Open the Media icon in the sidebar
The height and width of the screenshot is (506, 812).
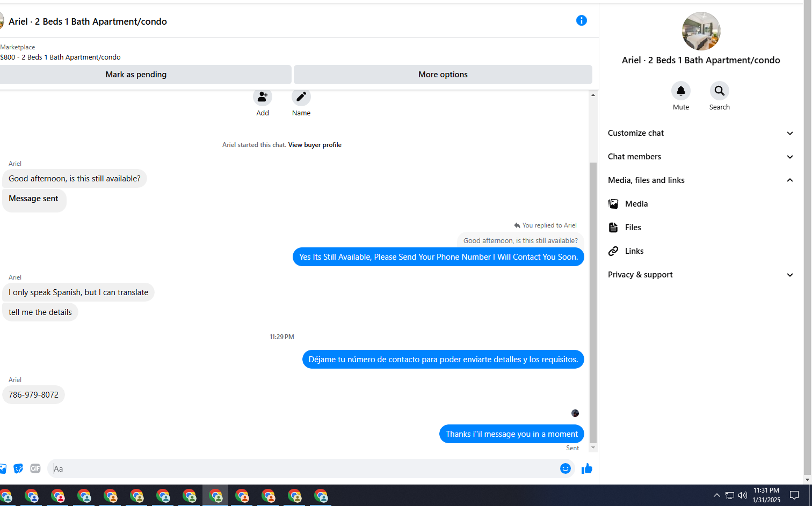tap(613, 204)
